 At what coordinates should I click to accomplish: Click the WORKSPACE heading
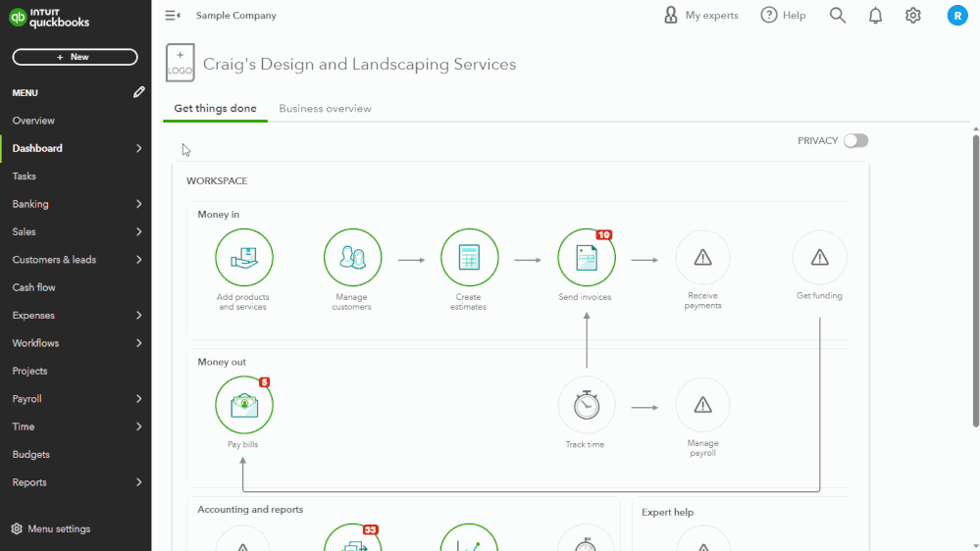pyautogui.click(x=216, y=180)
